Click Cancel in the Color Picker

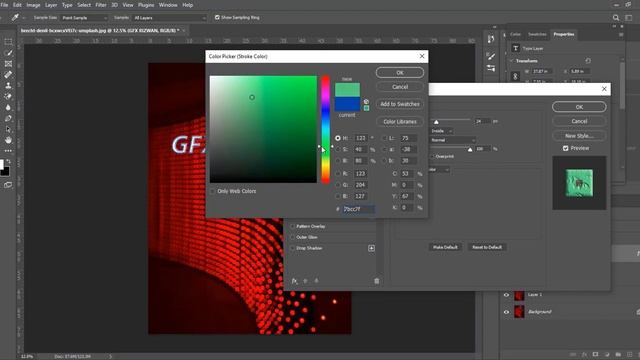click(x=400, y=87)
